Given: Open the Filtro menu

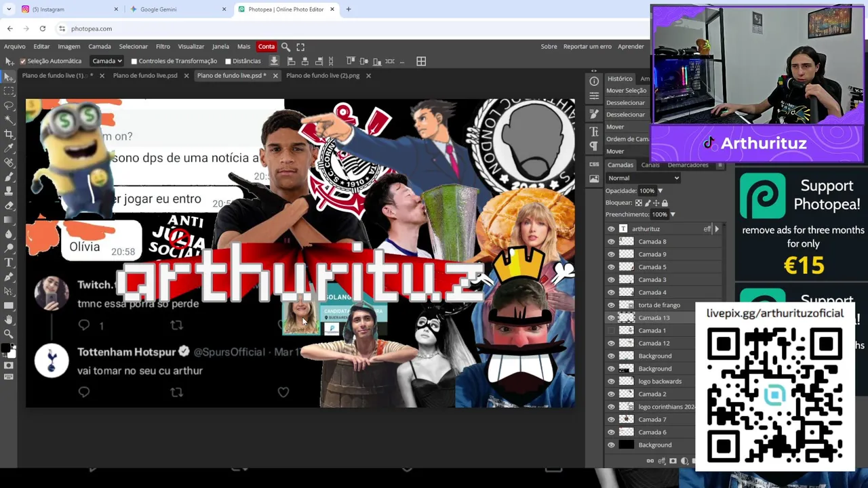Looking at the screenshot, I should click(163, 47).
